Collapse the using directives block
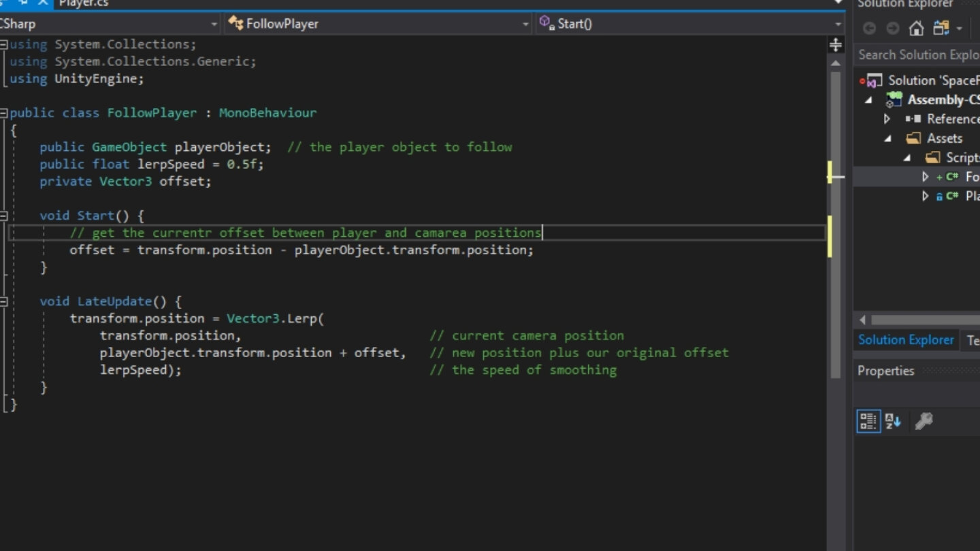This screenshot has height=551, width=980. click(x=3, y=44)
